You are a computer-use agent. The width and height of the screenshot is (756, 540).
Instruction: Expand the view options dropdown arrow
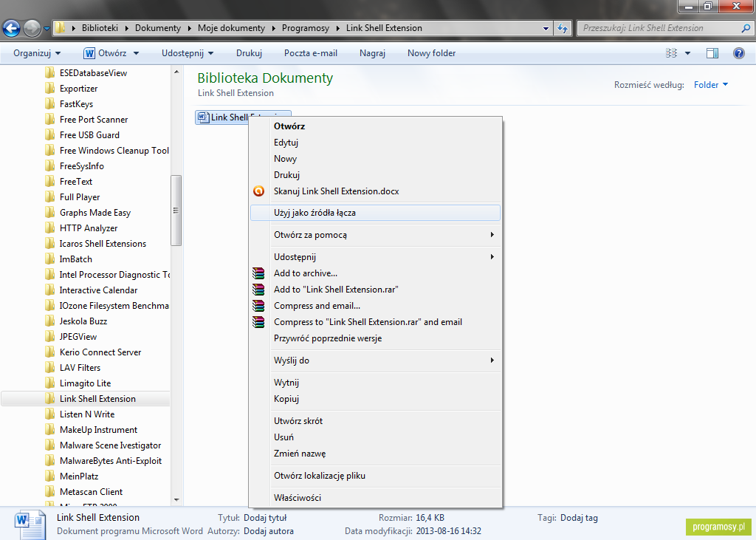pyautogui.click(x=687, y=53)
